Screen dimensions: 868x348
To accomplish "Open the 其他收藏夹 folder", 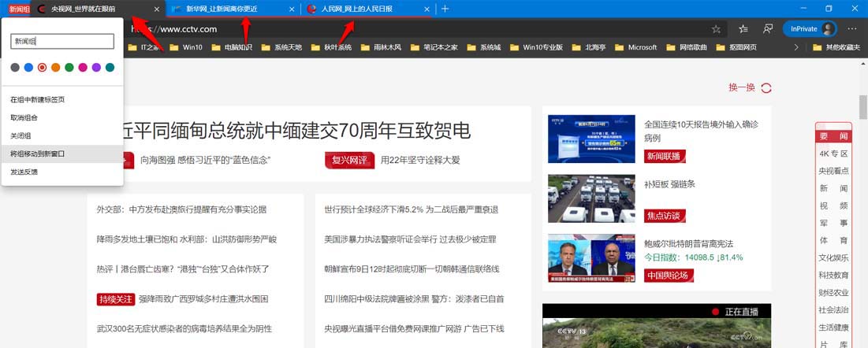I will click(x=836, y=47).
